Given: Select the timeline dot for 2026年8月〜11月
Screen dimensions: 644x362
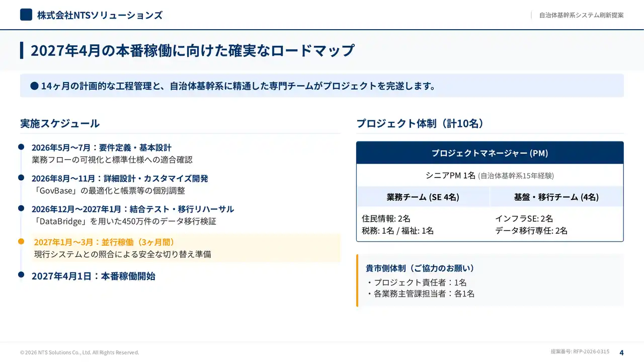Looking at the screenshot, I should point(21,178).
